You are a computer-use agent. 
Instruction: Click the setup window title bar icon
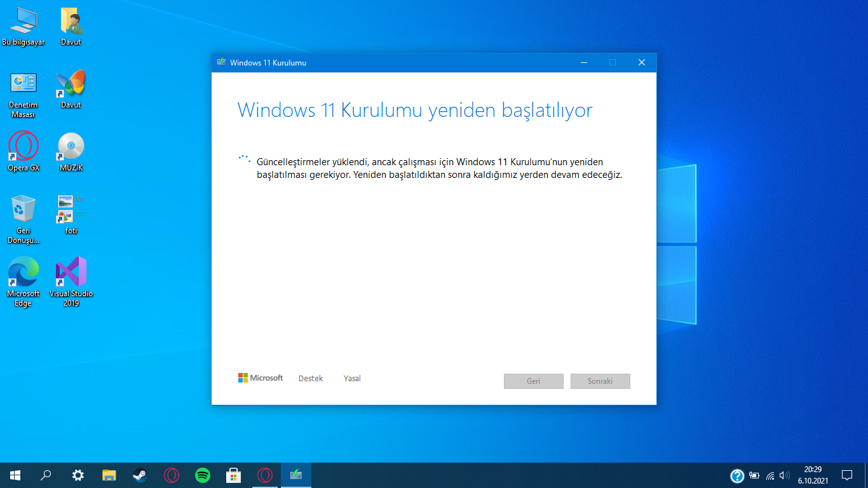(221, 62)
